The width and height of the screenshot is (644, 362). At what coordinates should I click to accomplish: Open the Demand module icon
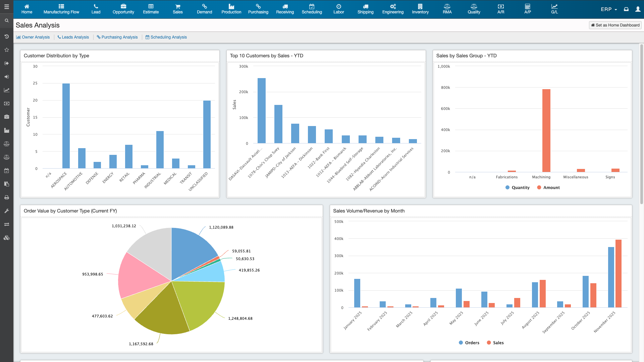point(204,9)
